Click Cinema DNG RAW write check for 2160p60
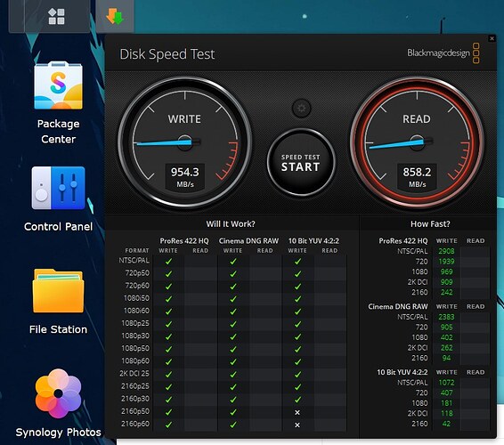 click(233, 425)
